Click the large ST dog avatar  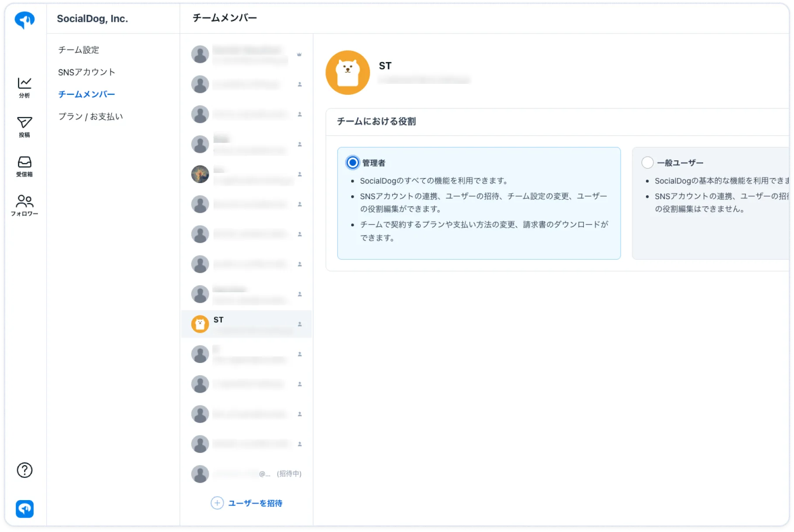(348, 73)
